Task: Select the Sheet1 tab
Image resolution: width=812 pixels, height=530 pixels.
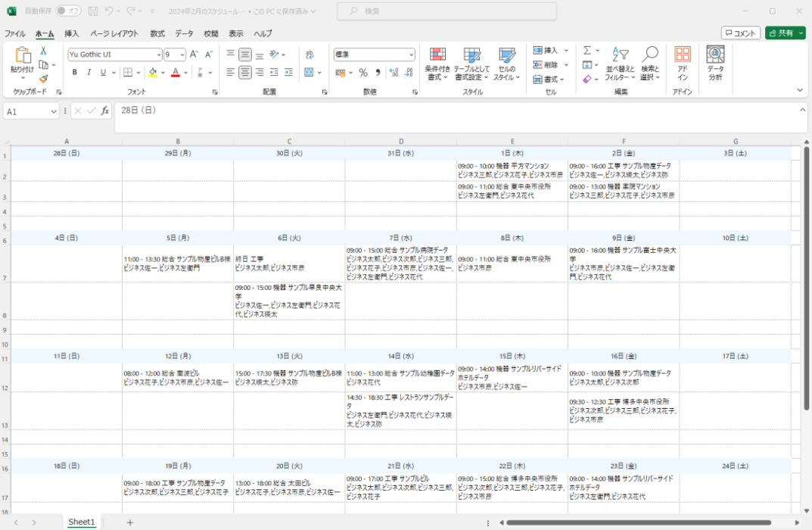Action: pyautogui.click(x=82, y=522)
